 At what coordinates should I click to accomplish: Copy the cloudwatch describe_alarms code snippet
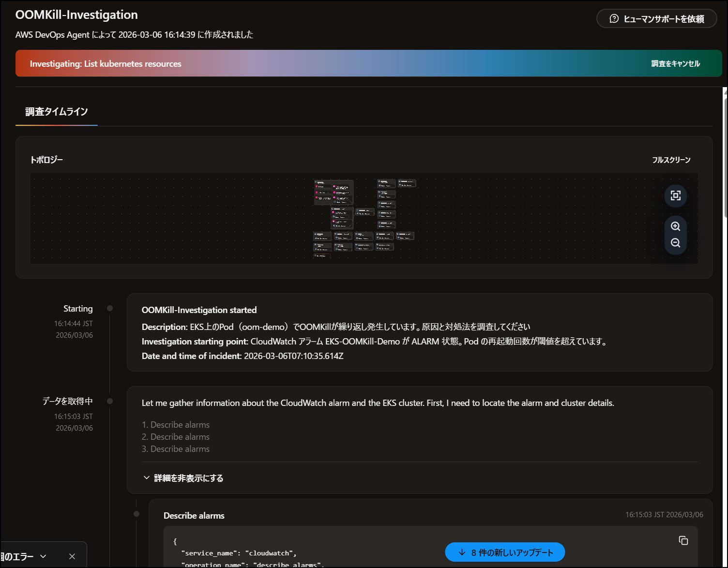[683, 539]
